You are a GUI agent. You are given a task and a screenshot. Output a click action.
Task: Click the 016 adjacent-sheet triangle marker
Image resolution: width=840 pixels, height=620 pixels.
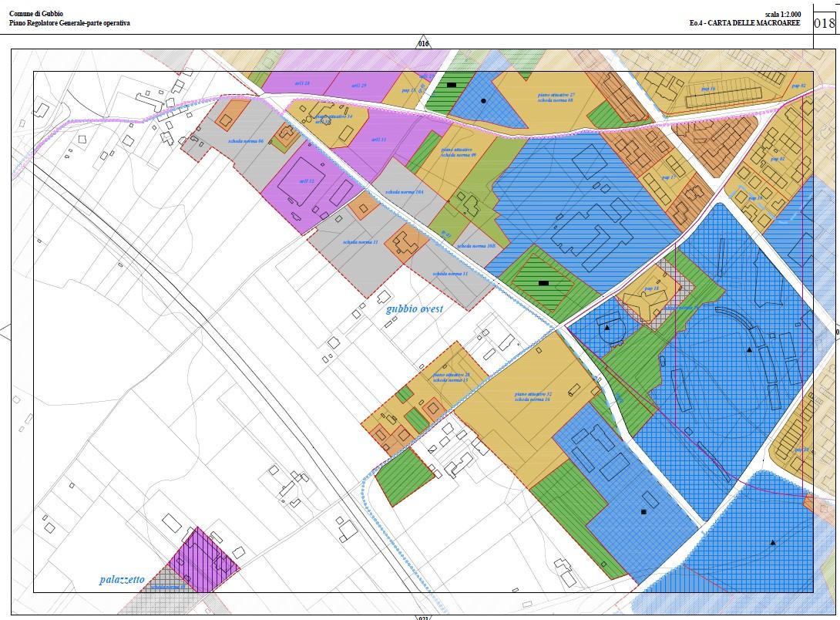[x=422, y=44]
